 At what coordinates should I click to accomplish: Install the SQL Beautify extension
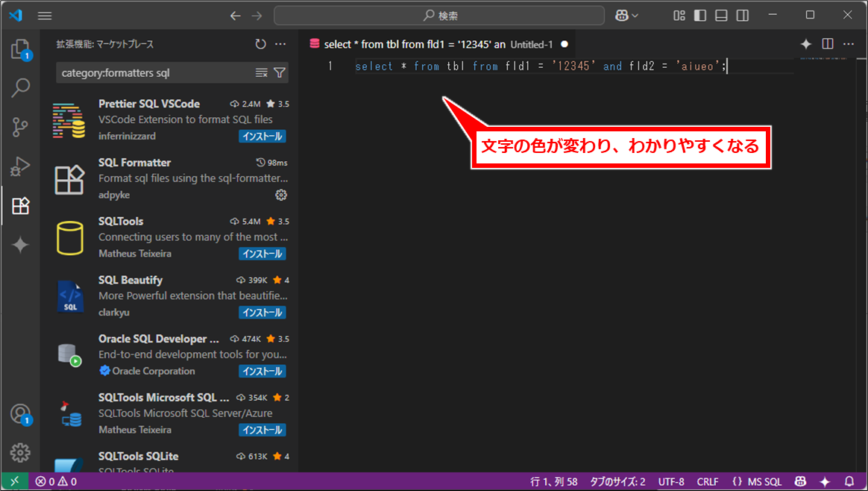[262, 313]
